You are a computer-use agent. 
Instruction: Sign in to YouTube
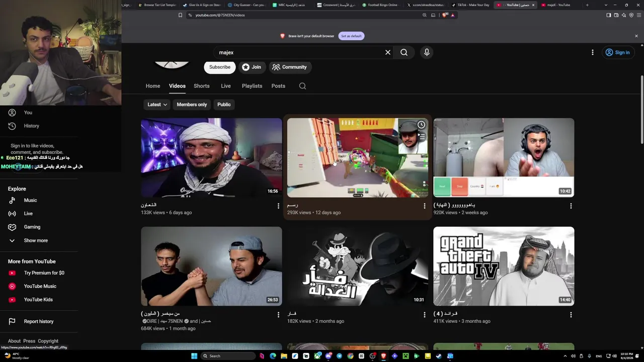tap(617, 52)
